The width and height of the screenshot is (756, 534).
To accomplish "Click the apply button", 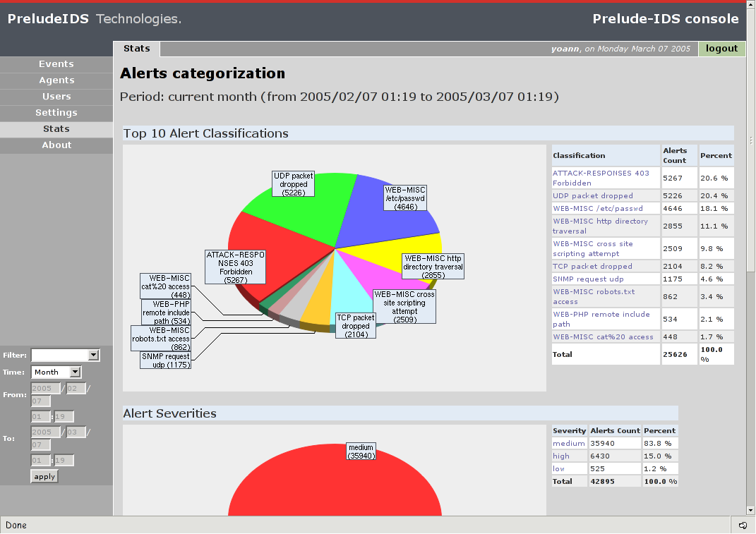I will 44,477.
